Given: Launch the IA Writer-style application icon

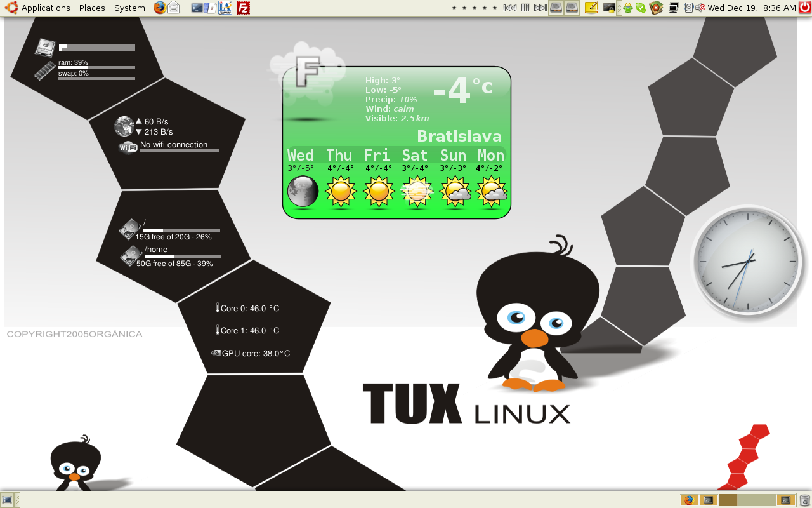Looking at the screenshot, I should pyautogui.click(x=225, y=8).
